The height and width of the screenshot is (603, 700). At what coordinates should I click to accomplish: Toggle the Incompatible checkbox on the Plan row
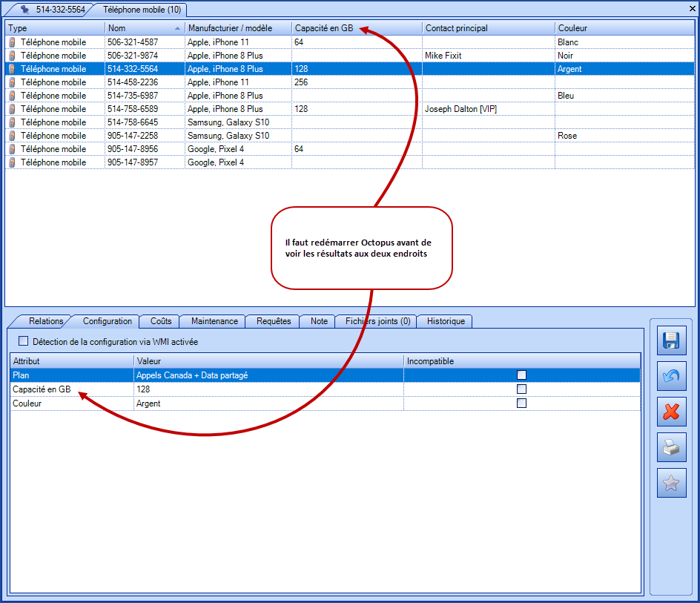click(x=521, y=375)
